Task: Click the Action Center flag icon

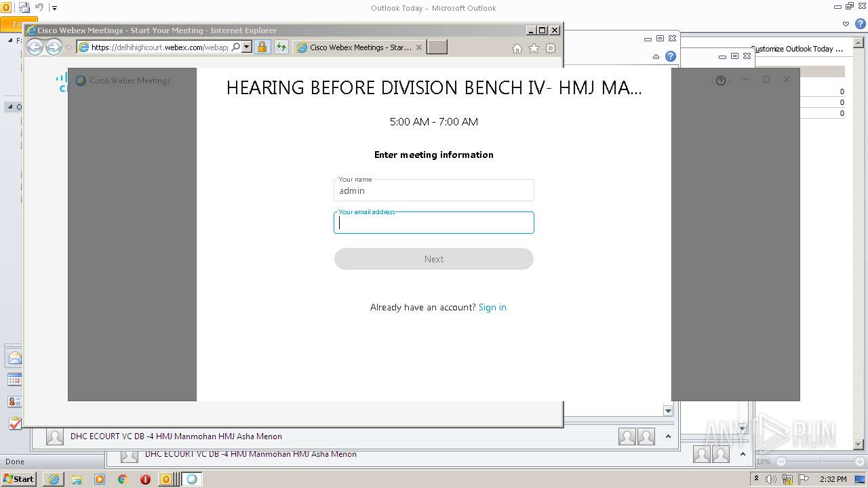Action: point(804,479)
